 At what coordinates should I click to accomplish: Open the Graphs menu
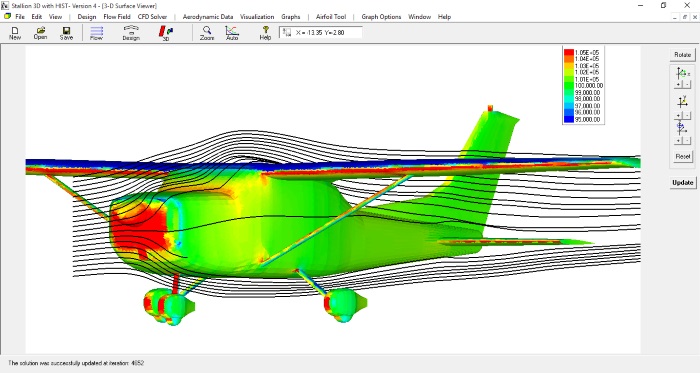point(291,17)
